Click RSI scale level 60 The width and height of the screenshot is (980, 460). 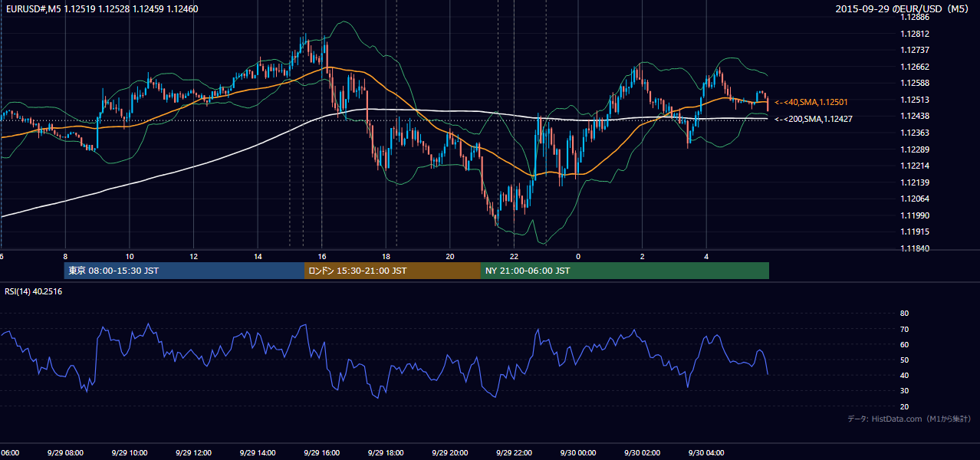tap(904, 344)
